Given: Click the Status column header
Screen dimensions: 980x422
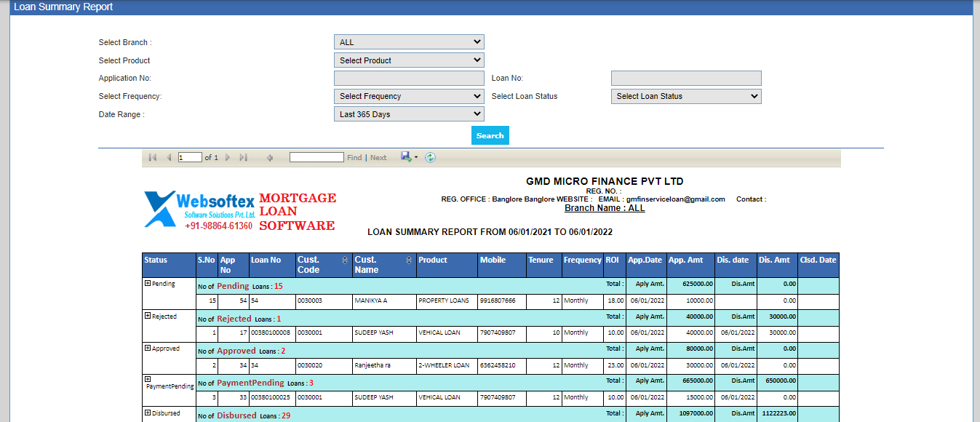Looking at the screenshot, I should 169,265.
